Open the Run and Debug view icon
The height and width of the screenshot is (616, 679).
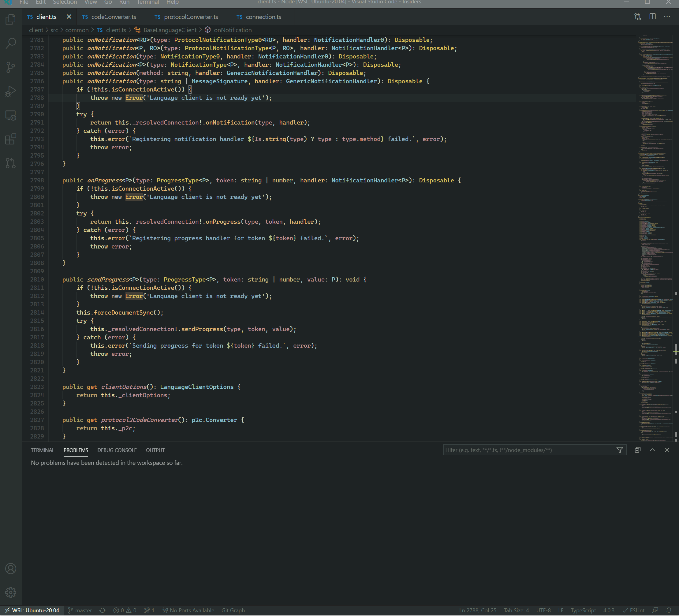point(11,91)
